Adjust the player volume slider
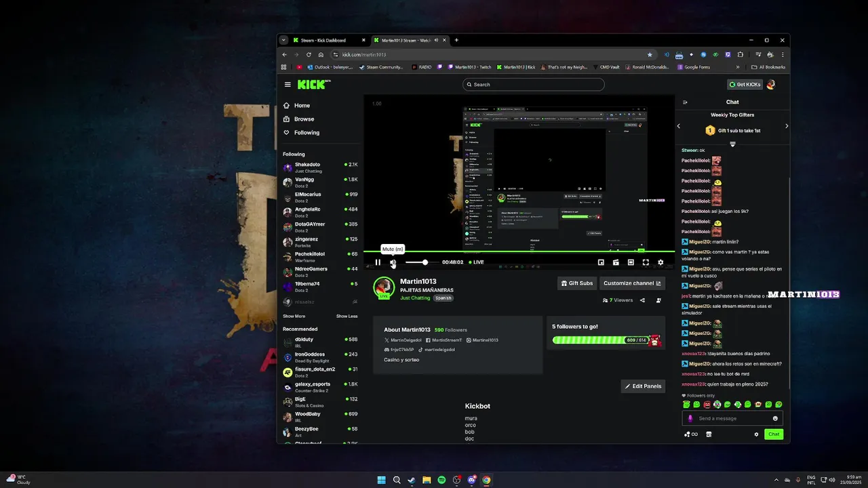The width and height of the screenshot is (868, 488). click(421, 262)
